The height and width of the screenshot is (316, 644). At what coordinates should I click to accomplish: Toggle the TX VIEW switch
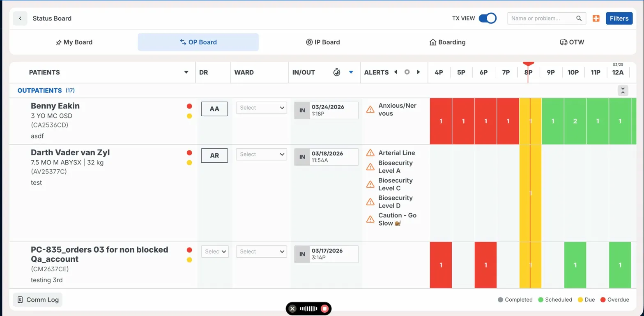coord(488,18)
